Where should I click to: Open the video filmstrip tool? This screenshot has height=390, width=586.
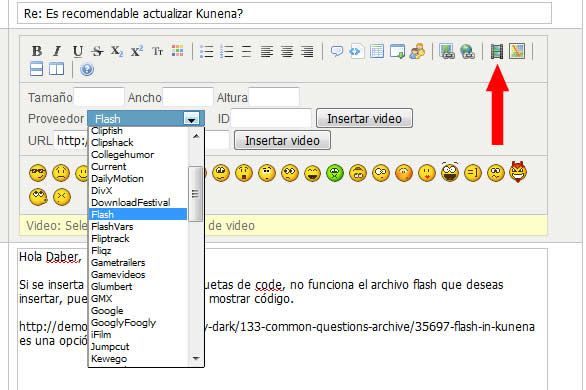(x=496, y=51)
